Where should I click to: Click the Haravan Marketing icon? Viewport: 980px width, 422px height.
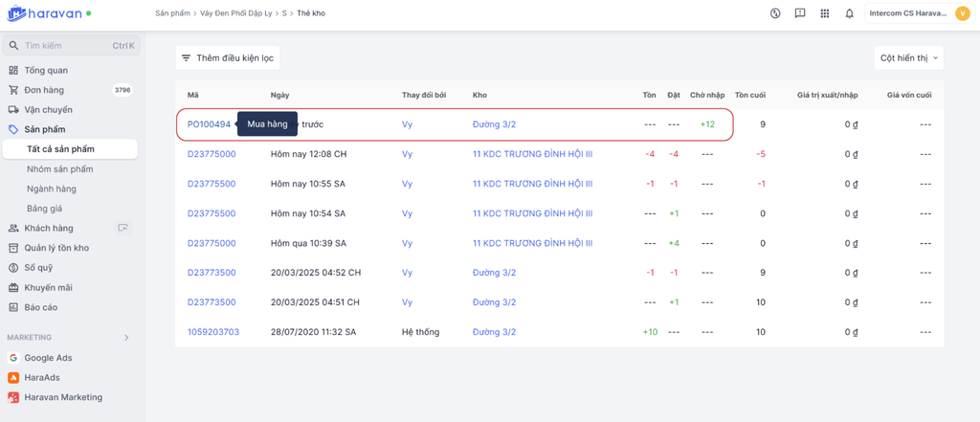(x=13, y=397)
